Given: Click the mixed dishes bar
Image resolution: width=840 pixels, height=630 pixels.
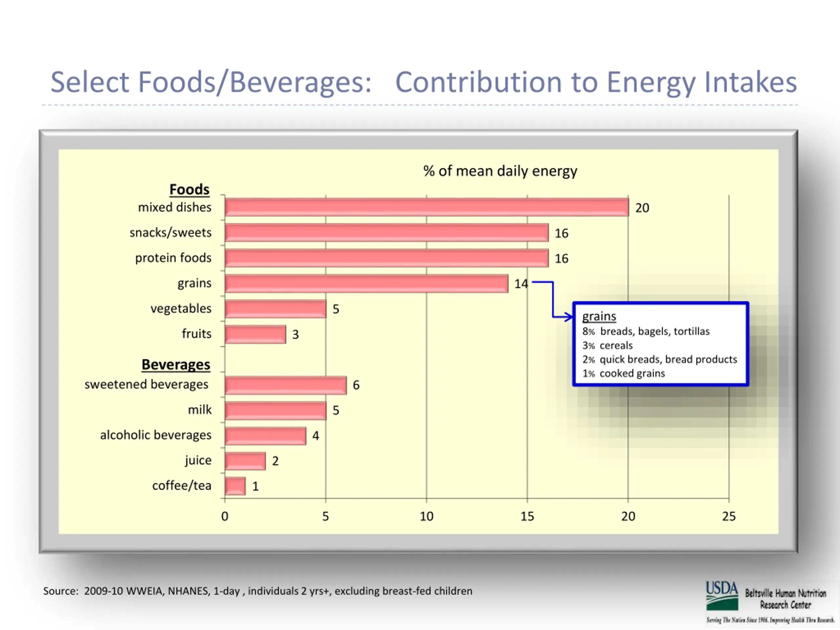Looking at the screenshot, I should 427,207.
